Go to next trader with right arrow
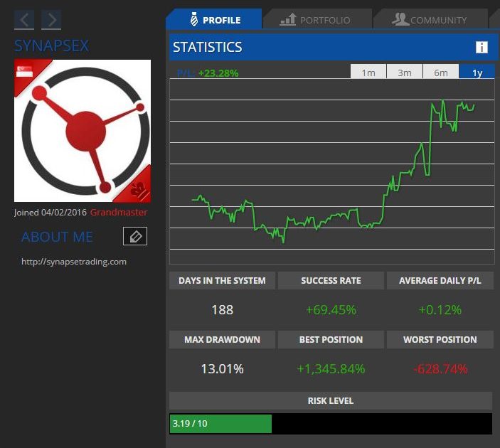Viewport: 500px width, 448px height. click(51, 20)
